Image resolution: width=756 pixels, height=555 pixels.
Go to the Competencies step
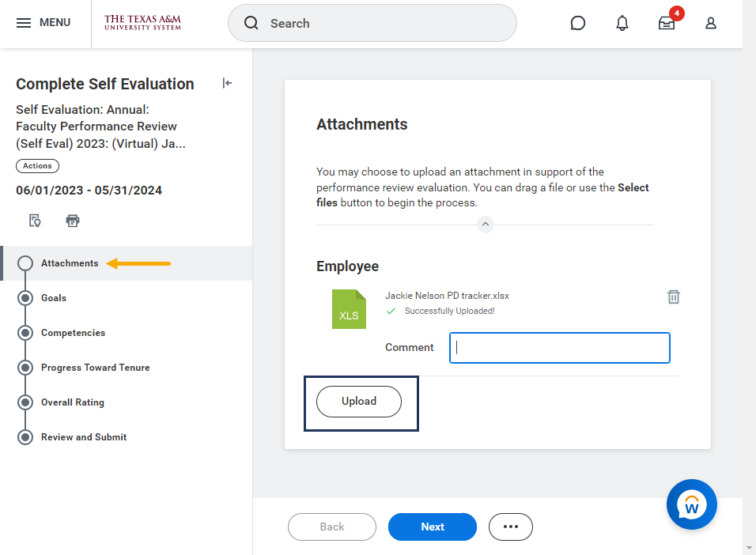(x=73, y=333)
